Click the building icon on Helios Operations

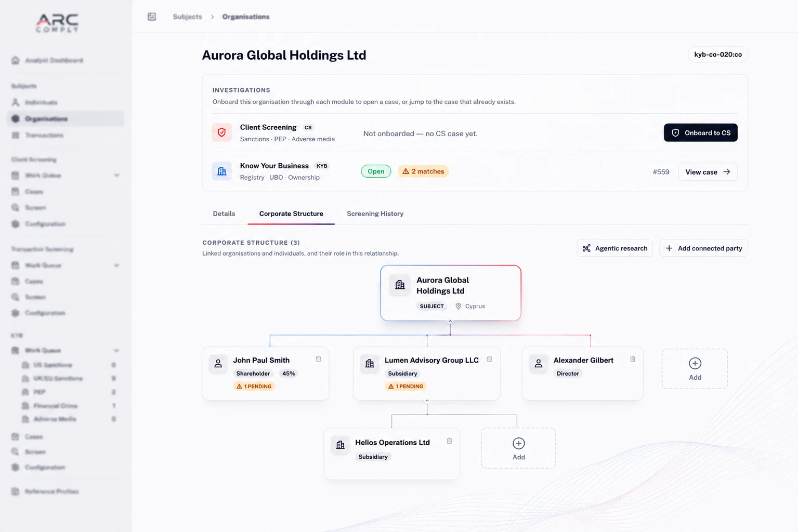pyautogui.click(x=341, y=445)
